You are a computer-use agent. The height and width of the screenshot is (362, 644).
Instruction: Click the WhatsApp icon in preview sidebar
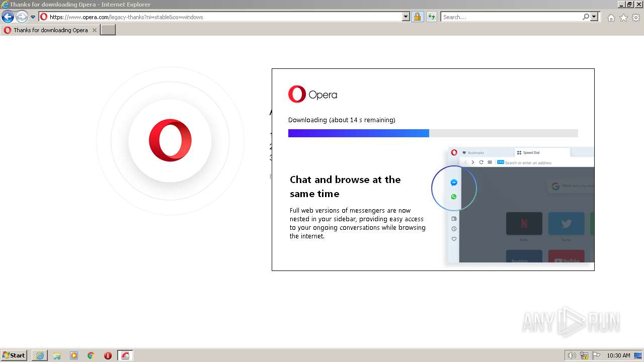coord(454,197)
